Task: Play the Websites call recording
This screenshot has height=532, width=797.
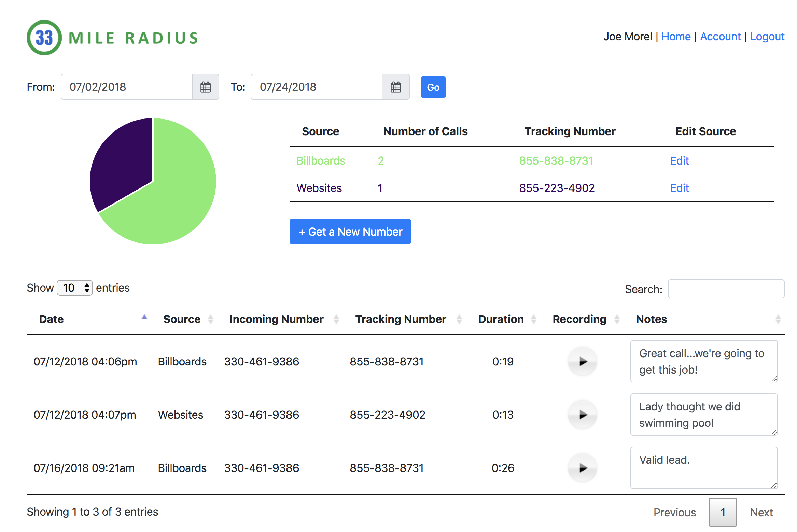Action: click(583, 415)
